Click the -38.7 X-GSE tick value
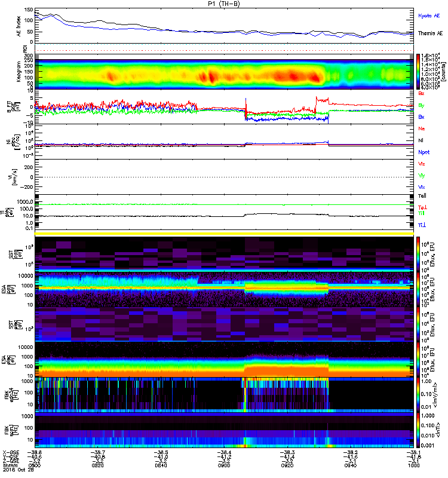 tap(97, 452)
